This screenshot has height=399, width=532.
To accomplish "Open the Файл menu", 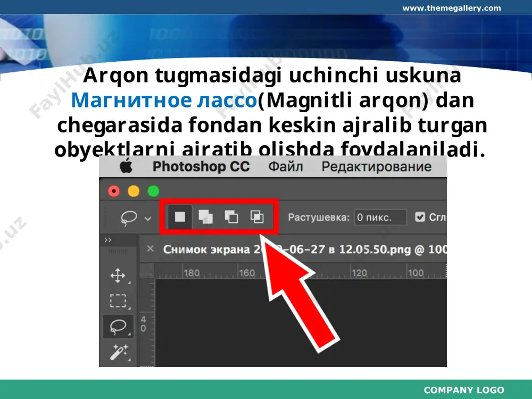I will tap(286, 167).
